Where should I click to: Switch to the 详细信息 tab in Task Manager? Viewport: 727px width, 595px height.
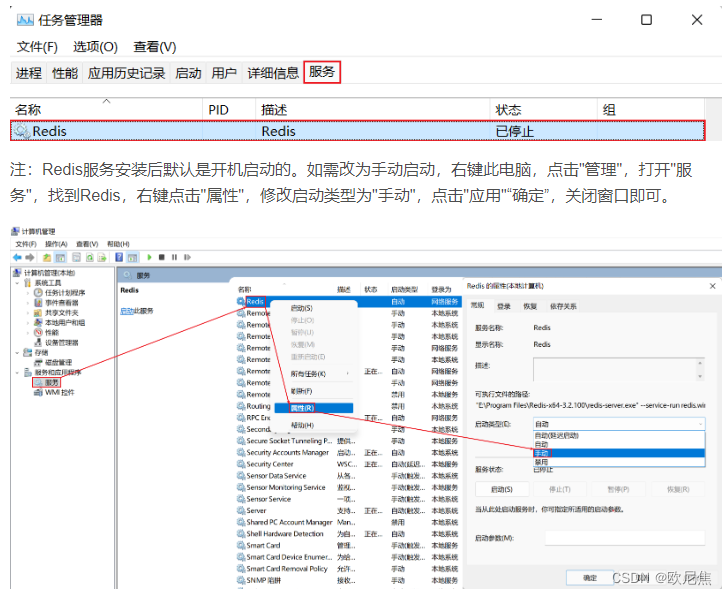273,73
